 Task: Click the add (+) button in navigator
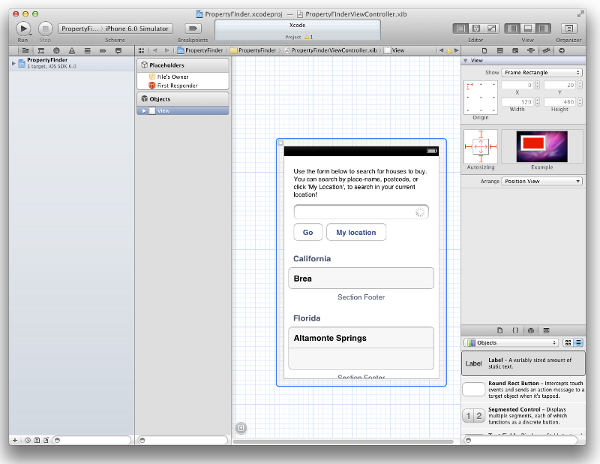pos(15,440)
